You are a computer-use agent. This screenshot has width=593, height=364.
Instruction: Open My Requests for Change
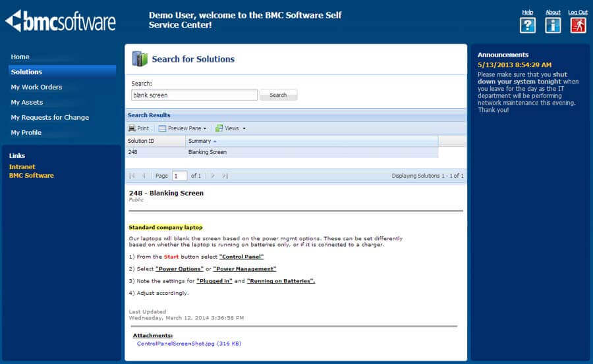click(50, 118)
